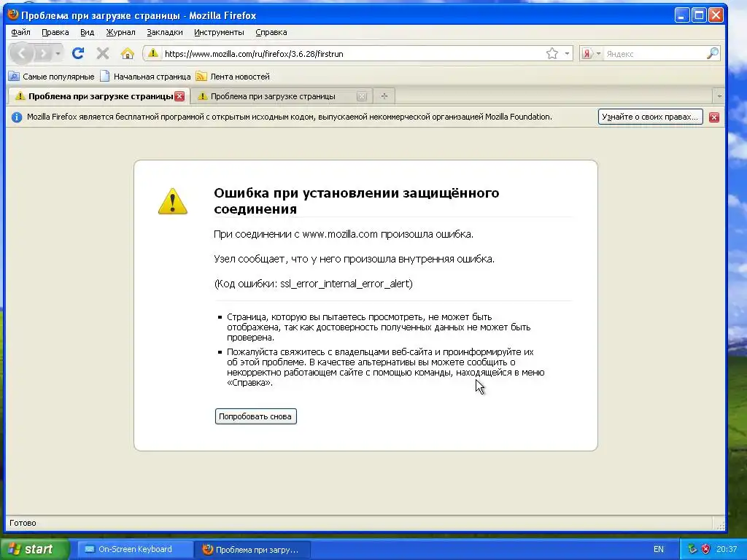The width and height of the screenshot is (747, 560).
Task: Open the Файл menu
Action: (20, 32)
